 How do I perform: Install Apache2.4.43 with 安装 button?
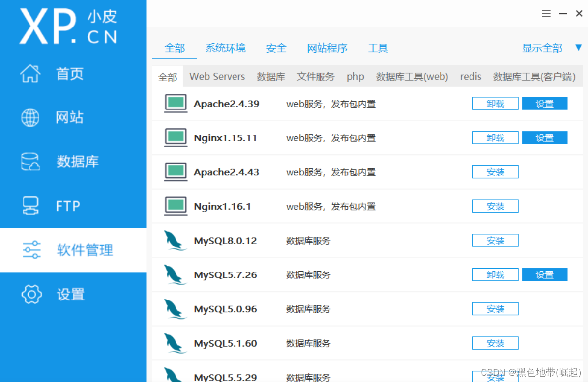coord(496,172)
